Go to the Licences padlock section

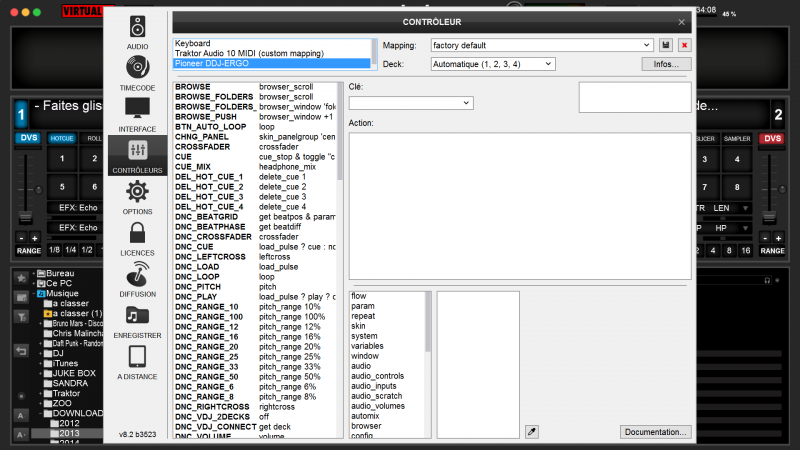138,238
